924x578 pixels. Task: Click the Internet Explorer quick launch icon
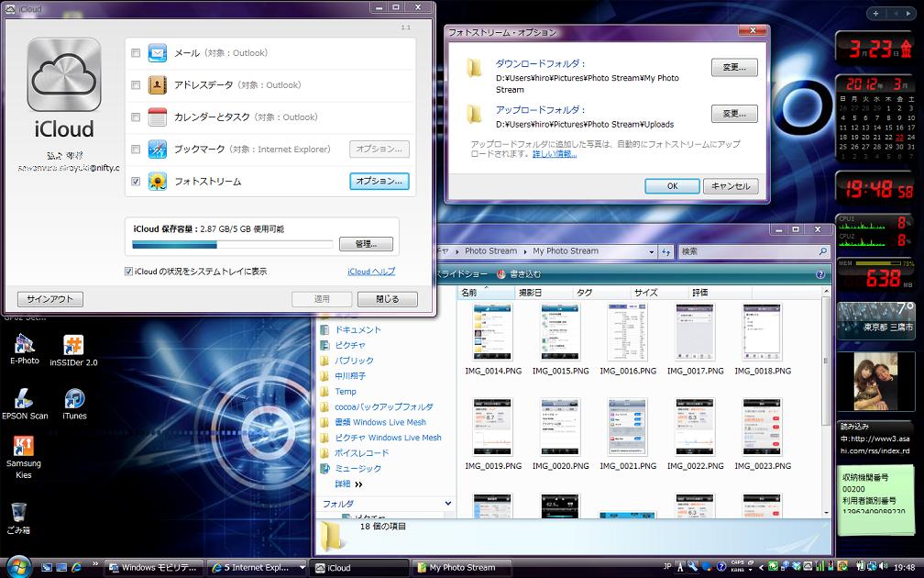[76, 567]
